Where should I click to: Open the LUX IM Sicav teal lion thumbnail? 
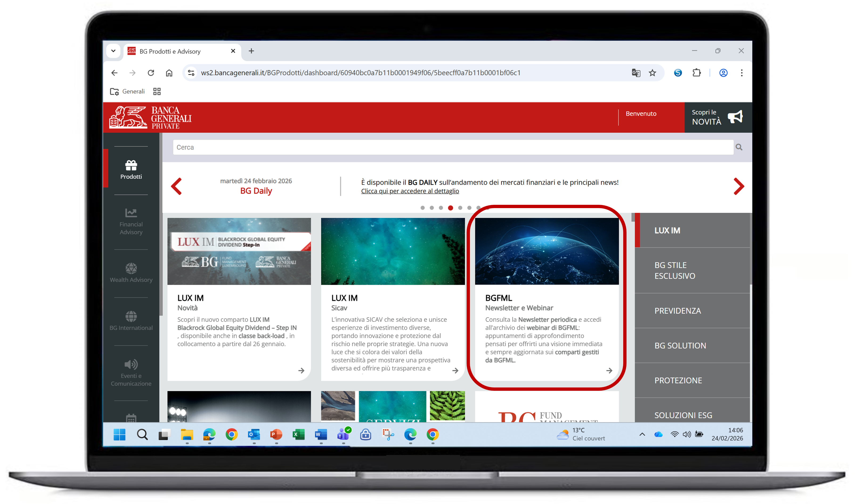tap(393, 251)
